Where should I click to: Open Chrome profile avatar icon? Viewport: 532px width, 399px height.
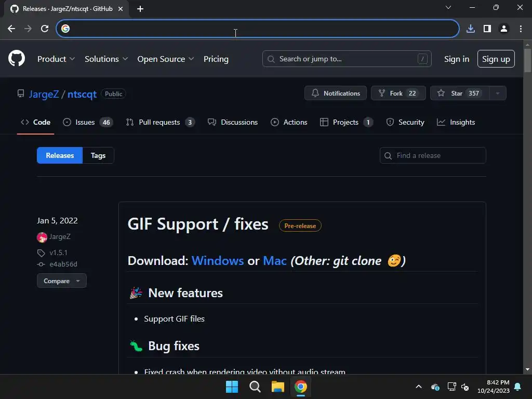[x=504, y=29]
